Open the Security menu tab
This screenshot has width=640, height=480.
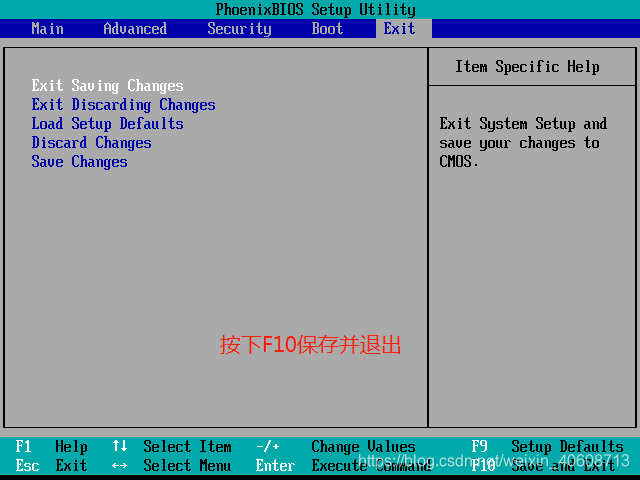pos(239,29)
